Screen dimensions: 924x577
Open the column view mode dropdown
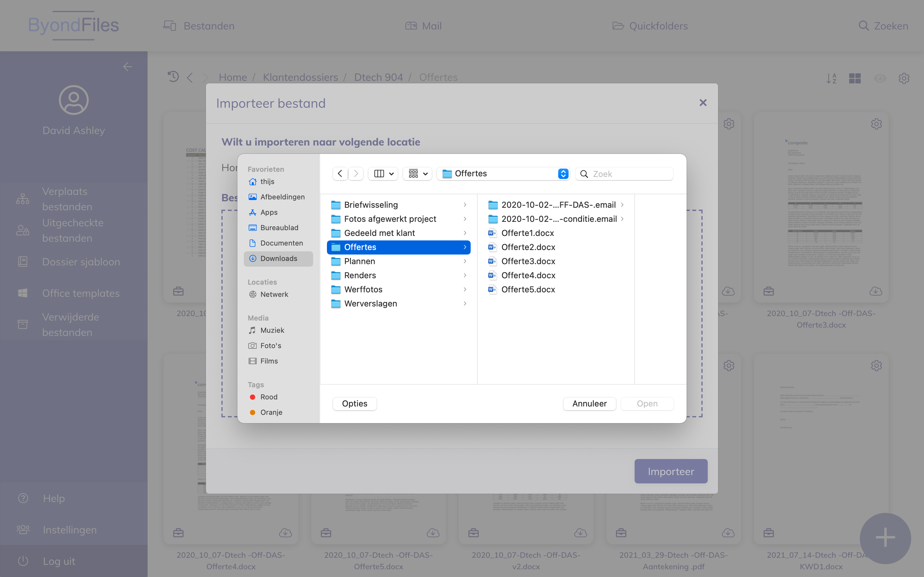pyautogui.click(x=383, y=174)
